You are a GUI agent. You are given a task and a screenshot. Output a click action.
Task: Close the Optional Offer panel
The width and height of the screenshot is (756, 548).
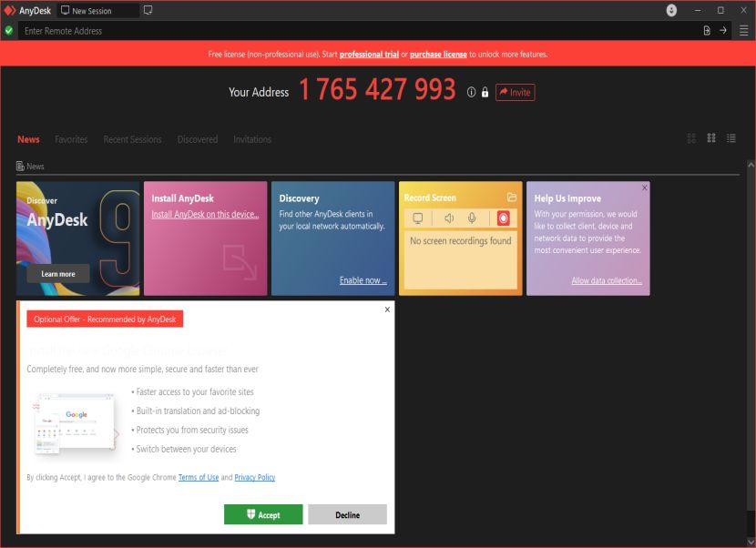pos(387,310)
